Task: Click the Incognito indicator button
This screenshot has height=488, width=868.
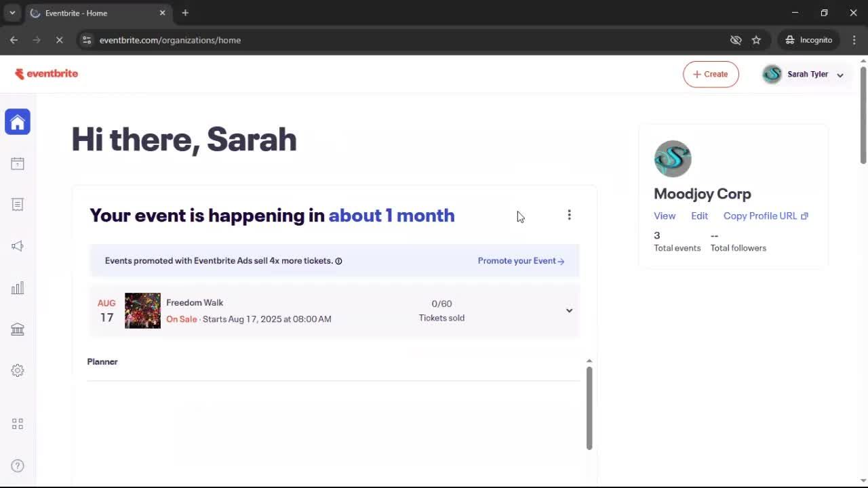Action: click(x=809, y=40)
